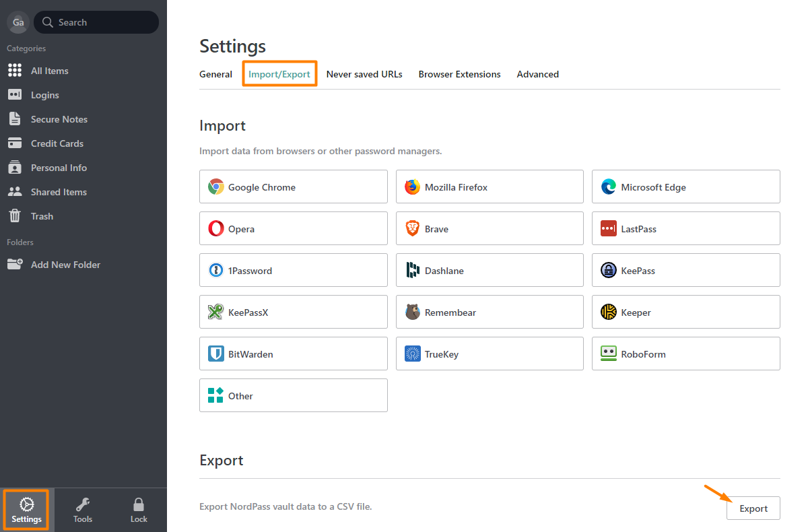Click the Export button

753,508
